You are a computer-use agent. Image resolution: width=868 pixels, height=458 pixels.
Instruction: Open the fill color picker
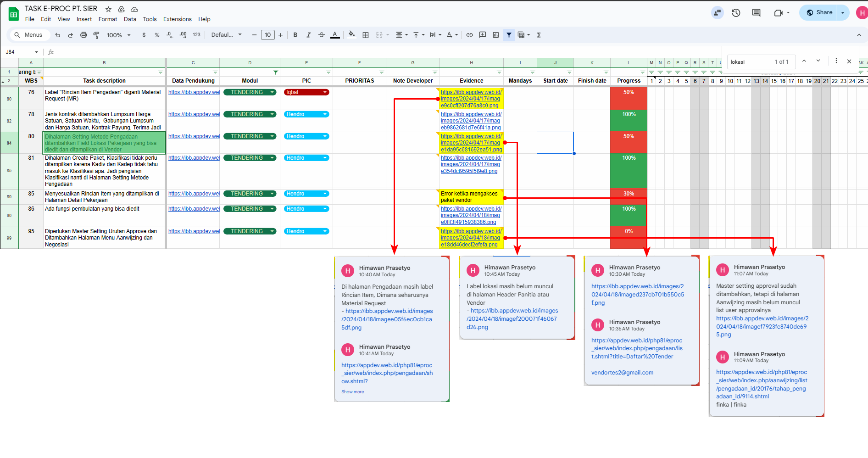pyautogui.click(x=351, y=35)
